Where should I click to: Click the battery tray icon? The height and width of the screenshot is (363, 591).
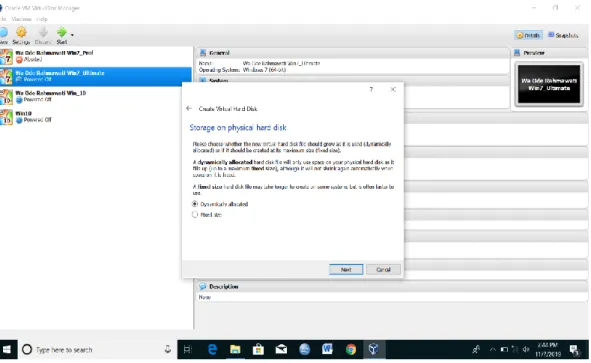pos(504,350)
